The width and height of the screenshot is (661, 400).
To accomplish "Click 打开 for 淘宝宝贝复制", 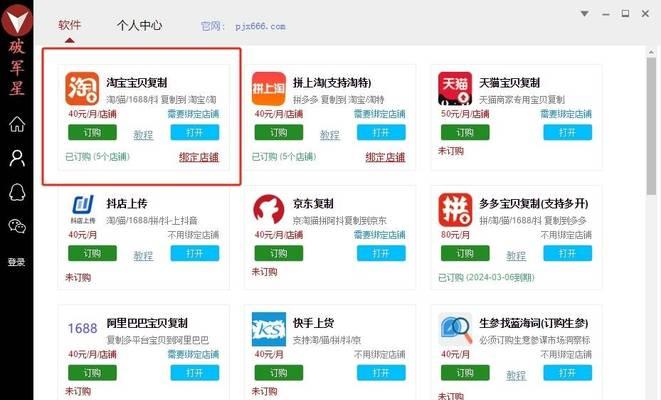I will coord(195,132).
